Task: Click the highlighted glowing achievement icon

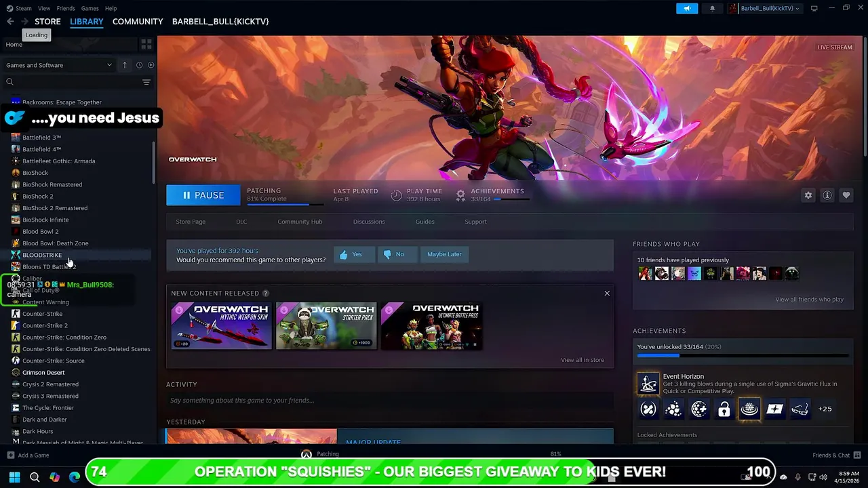Action: [749, 409]
